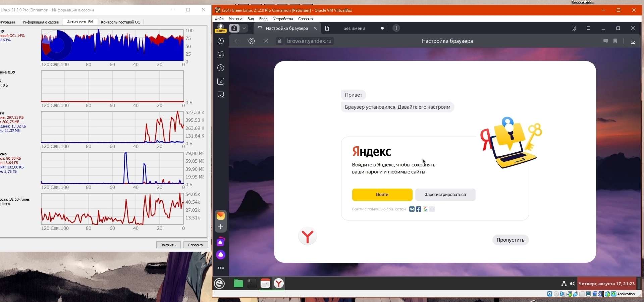The width and height of the screenshot is (644, 302).
Task: Click the profile avatar labeled Войти in browser
Action: pyautogui.click(x=221, y=28)
